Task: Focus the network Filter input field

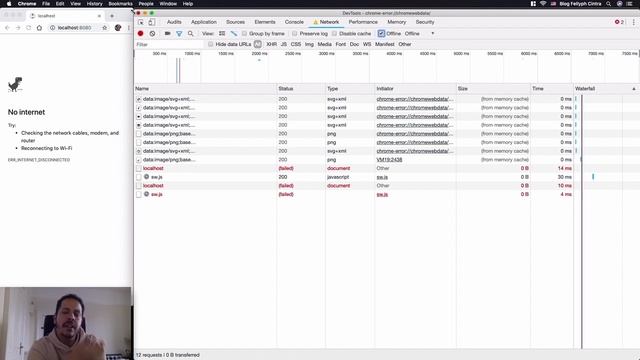Action: (169, 44)
